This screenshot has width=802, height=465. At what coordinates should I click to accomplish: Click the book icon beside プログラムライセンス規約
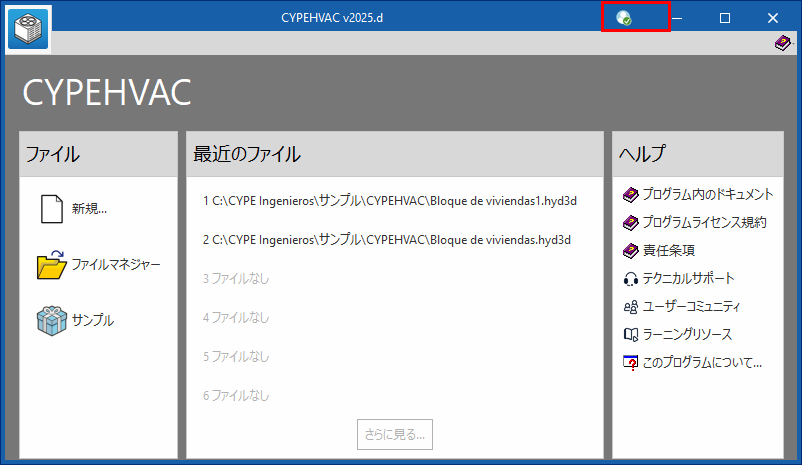click(x=631, y=223)
